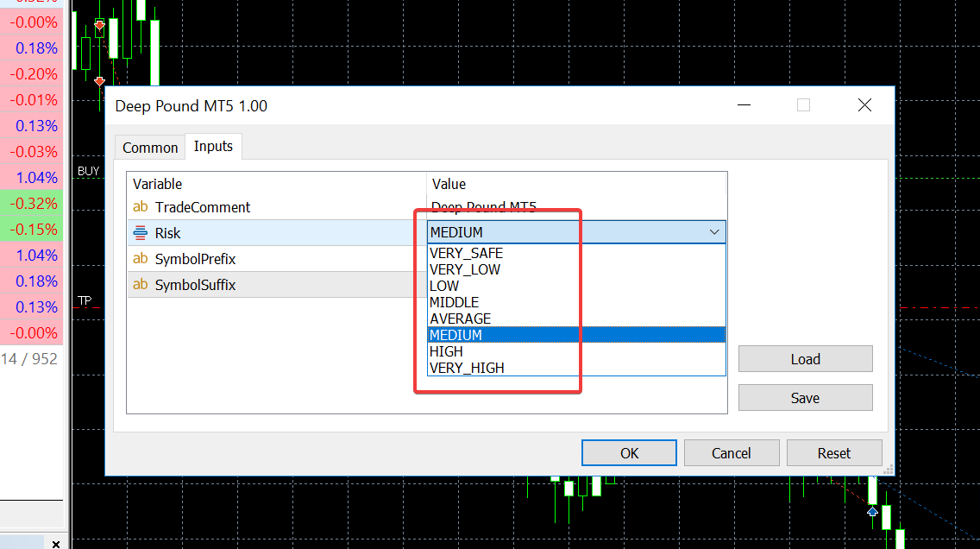Click the green -0.32% cell
The height and width of the screenshot is (549, 980).
[33, 203]
